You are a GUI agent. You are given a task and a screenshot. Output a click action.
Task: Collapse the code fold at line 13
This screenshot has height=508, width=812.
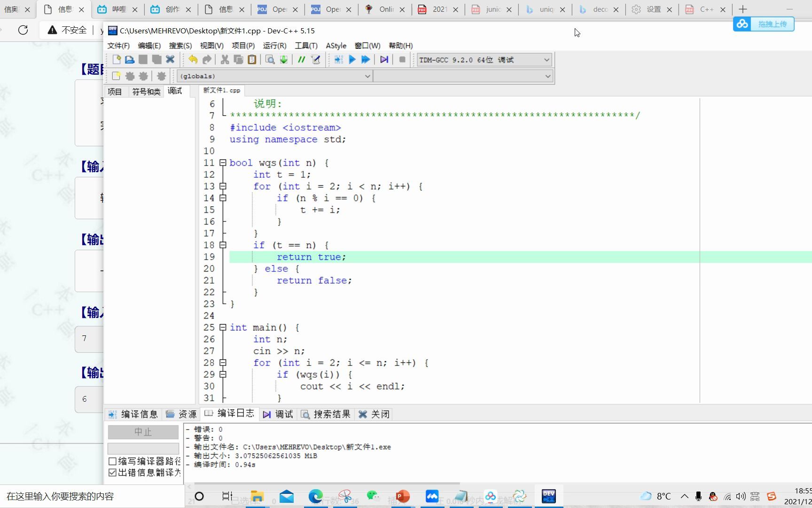click(x=223, y=186)
